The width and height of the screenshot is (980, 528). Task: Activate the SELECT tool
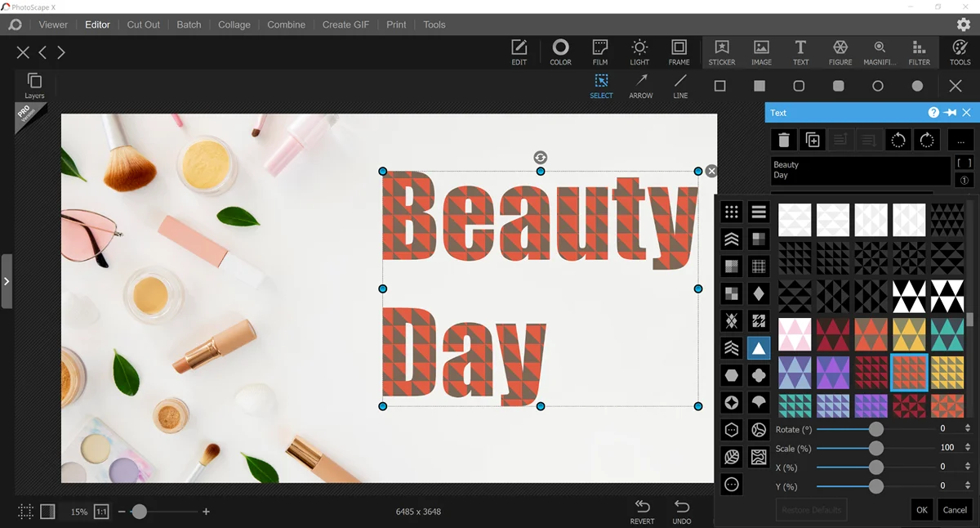coord(601,86)
